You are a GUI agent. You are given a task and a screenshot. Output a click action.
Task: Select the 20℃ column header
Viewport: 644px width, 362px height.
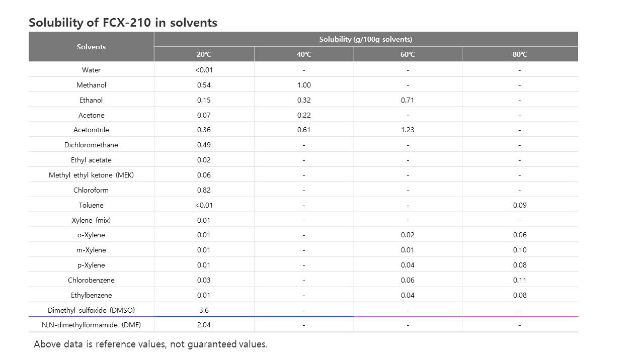pyautogui.click(x=204, y=54)
